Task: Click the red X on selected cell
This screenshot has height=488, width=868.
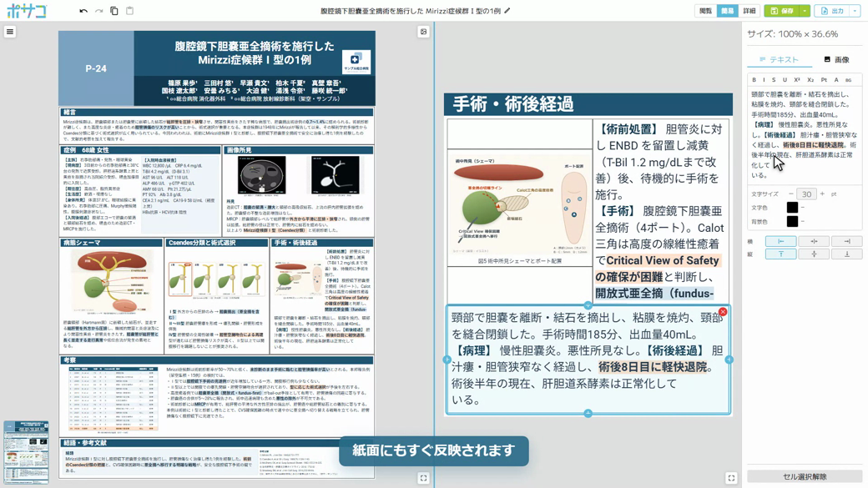Action: click(723, 312)
